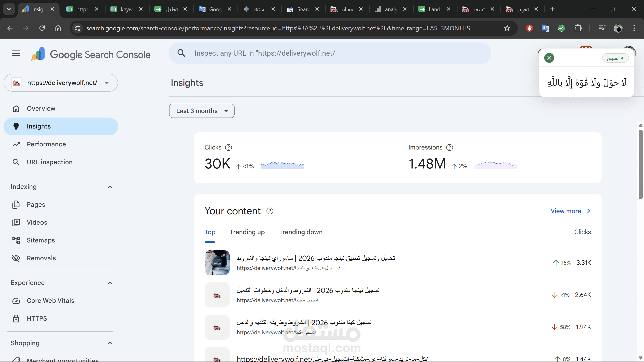
Task: Bookmark this page with the star
Action: [507, 28]
